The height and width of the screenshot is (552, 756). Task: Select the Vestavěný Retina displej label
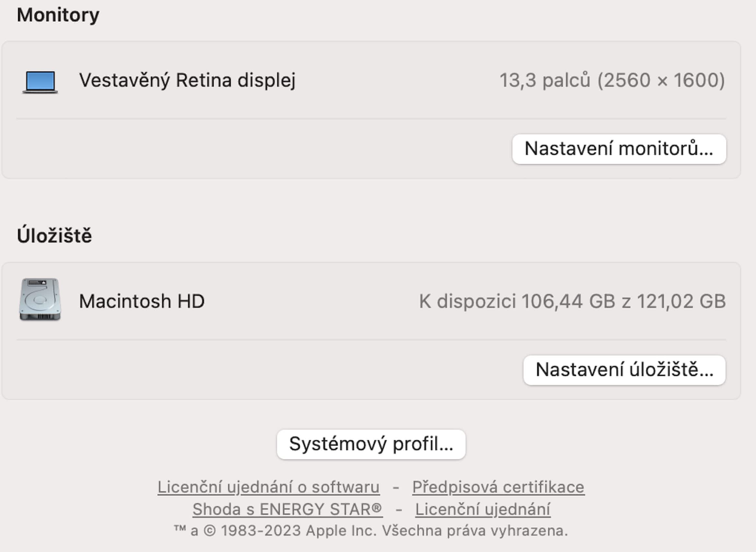[x=187, y=81]
